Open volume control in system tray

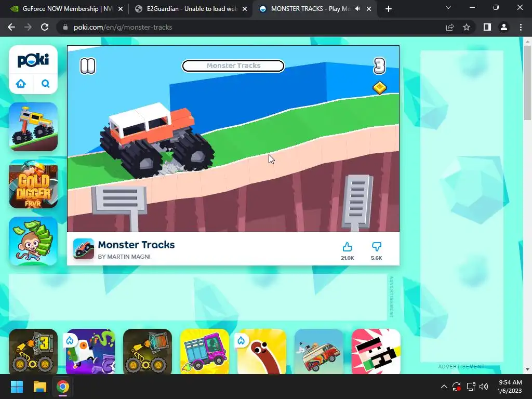pyautogui.click(x=484, y=387)
